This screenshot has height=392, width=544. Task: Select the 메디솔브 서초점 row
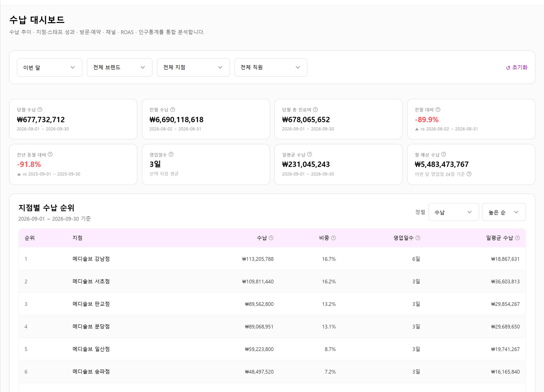(x=272, y=282)
